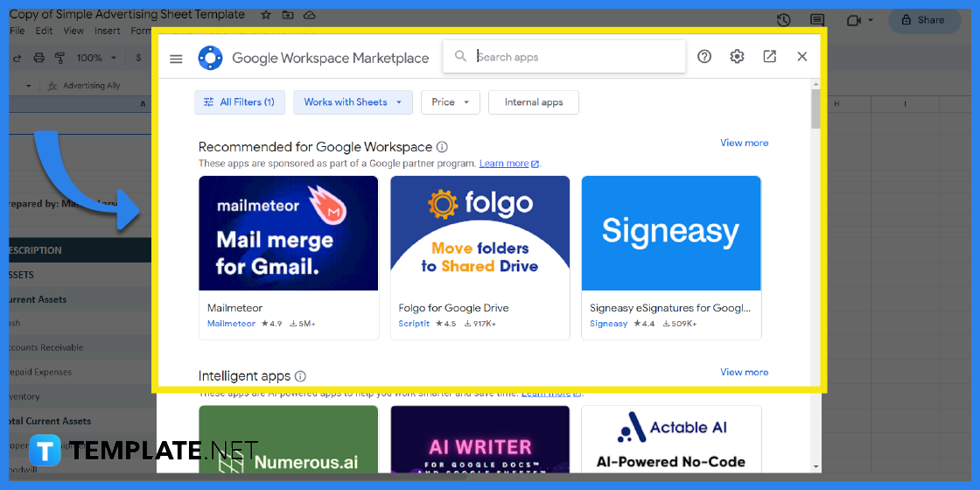Open the Marketplace hamburger main menu
980x490 pixels.
176,58
